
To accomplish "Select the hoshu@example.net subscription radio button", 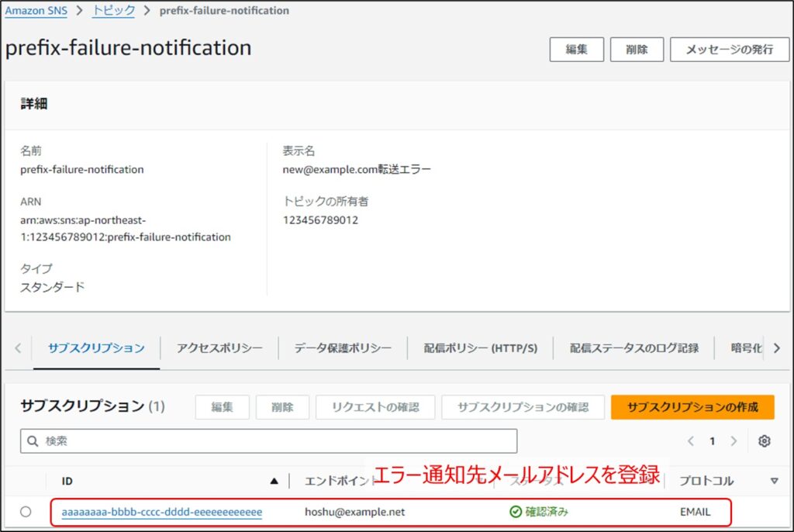I will tap(26, 512).
